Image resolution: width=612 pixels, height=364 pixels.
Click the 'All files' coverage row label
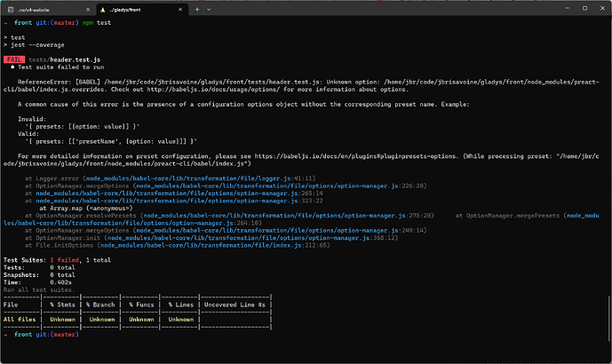point(20,319)
